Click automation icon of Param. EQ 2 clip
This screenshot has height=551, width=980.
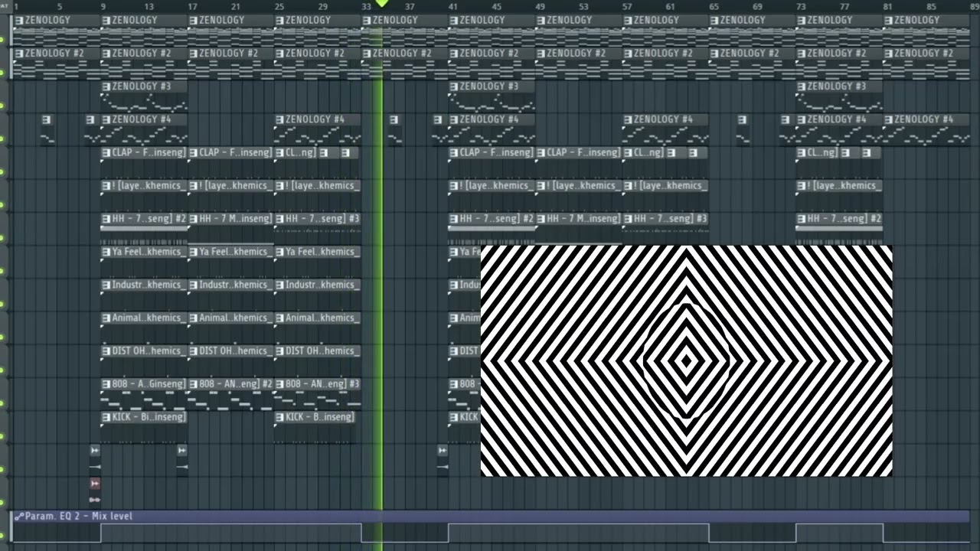click(19, 517)
